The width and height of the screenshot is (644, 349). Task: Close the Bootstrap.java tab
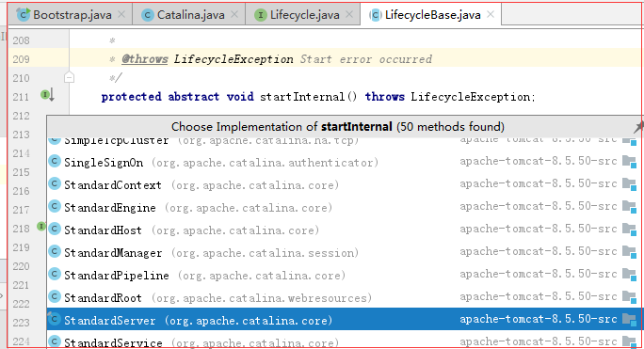coord(121,14)
